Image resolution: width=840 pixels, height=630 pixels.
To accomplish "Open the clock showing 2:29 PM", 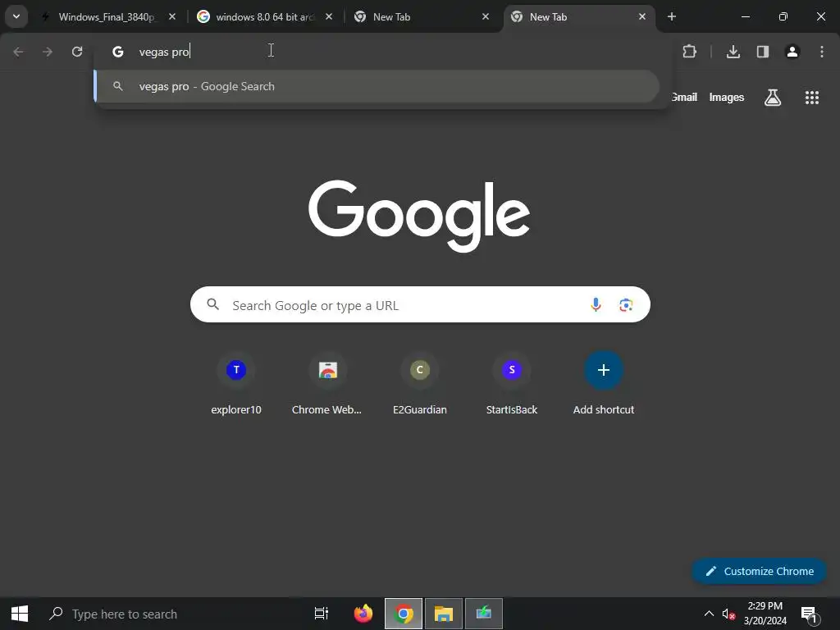I will [765, 614].
